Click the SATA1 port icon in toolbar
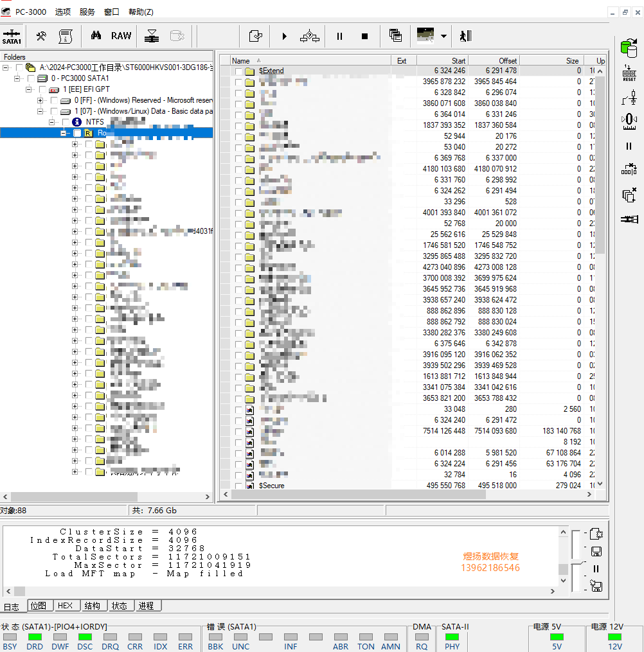The width and height of the screenshot is (644, 652). pos(12,37)
